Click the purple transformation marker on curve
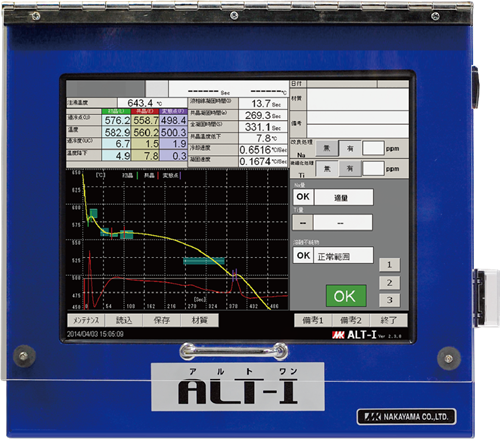Viewport: 500px width, 439px height. (235, 276)
